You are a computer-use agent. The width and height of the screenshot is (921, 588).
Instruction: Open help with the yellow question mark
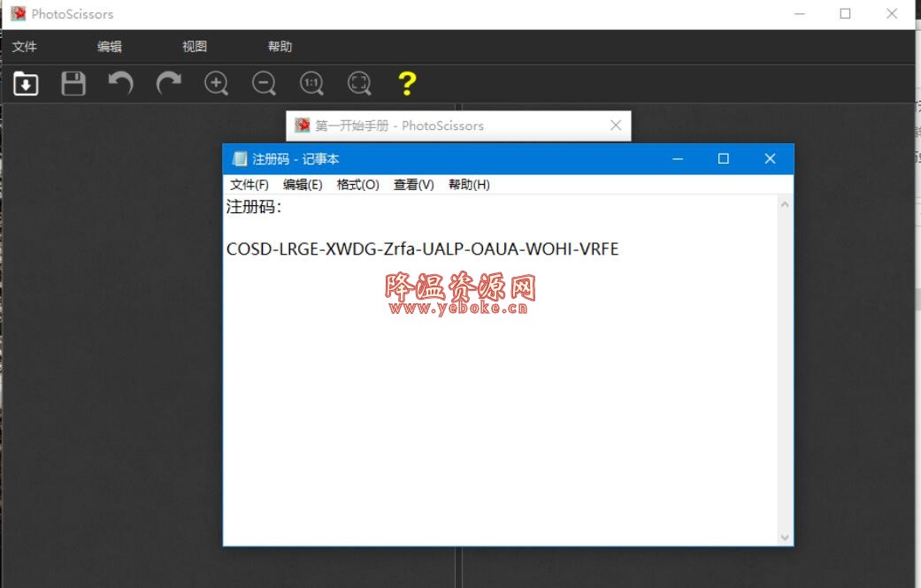pyautogui.click(x=407, y=83)
